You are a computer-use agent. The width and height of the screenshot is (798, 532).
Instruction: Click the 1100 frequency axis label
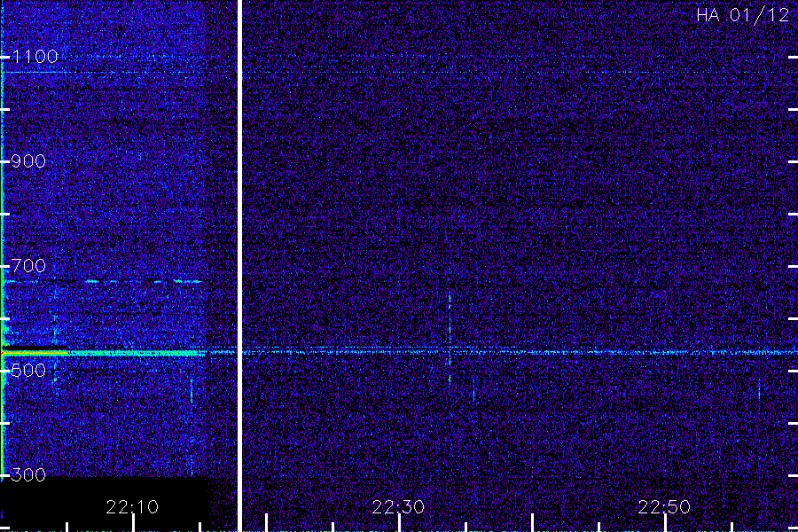click(x=35, y=57)
